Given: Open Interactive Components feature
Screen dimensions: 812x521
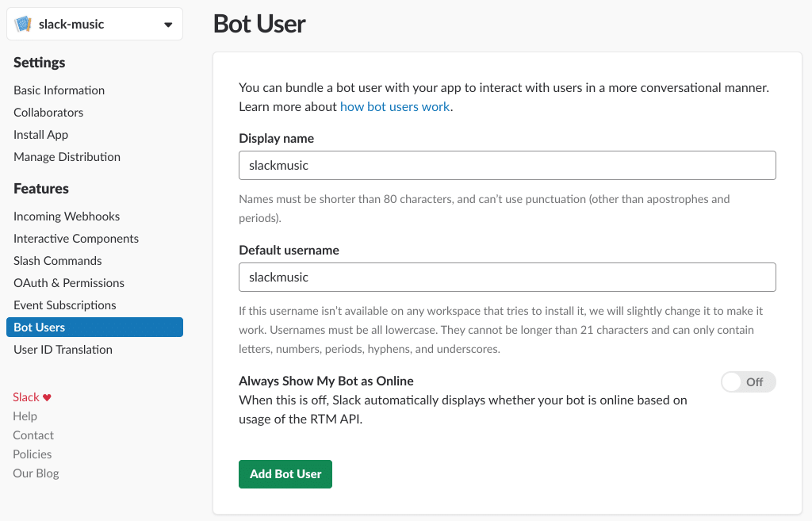Looking at the screenshot, I should pos(76,239).
